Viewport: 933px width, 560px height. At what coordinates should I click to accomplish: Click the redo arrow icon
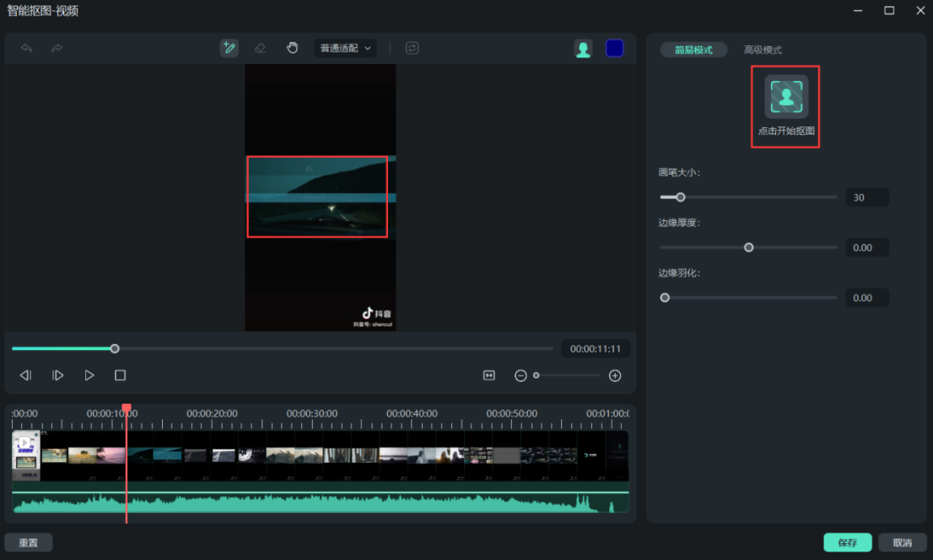click(57, 48)
